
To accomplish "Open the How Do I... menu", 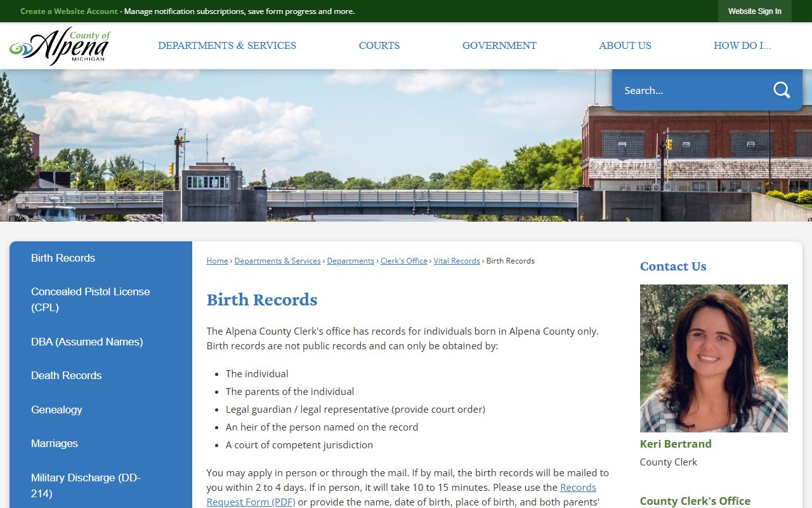I will (x=742, y=46).
